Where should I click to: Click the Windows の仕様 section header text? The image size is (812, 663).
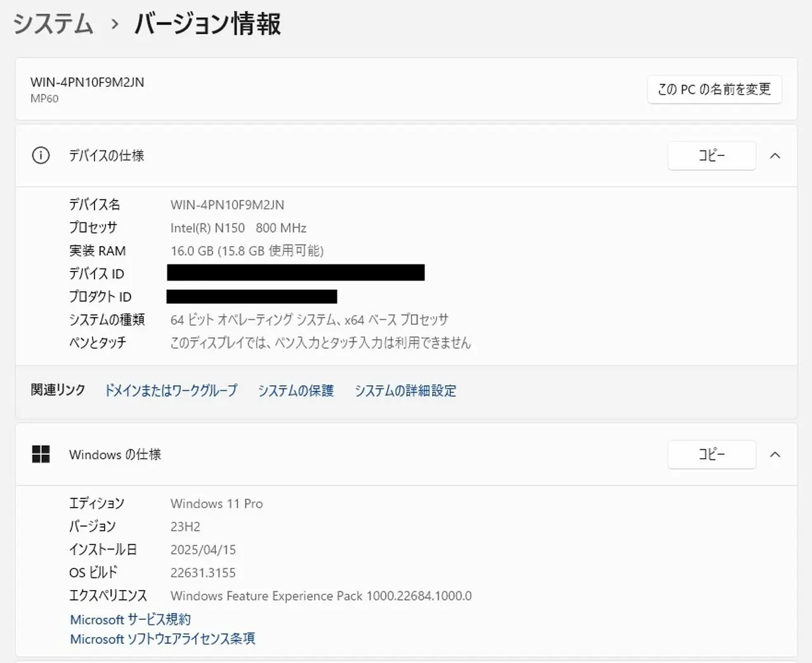pyautogui.click(x=115, y=454)
